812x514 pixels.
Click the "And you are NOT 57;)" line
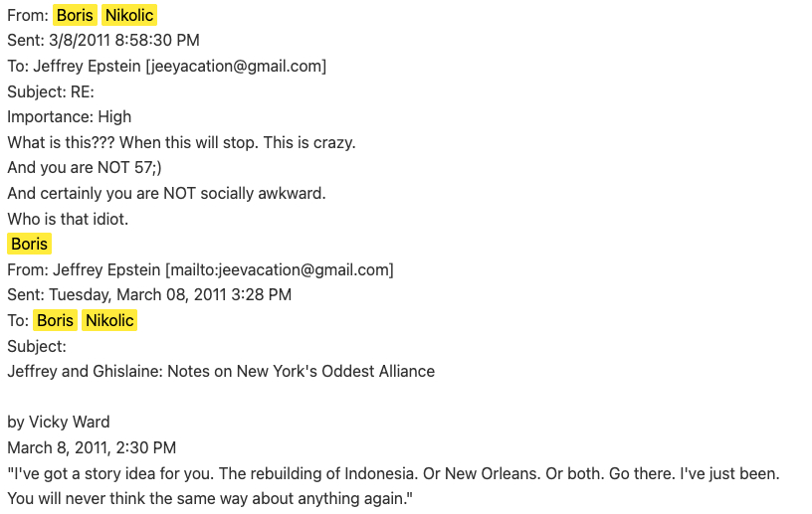point(85,168)
